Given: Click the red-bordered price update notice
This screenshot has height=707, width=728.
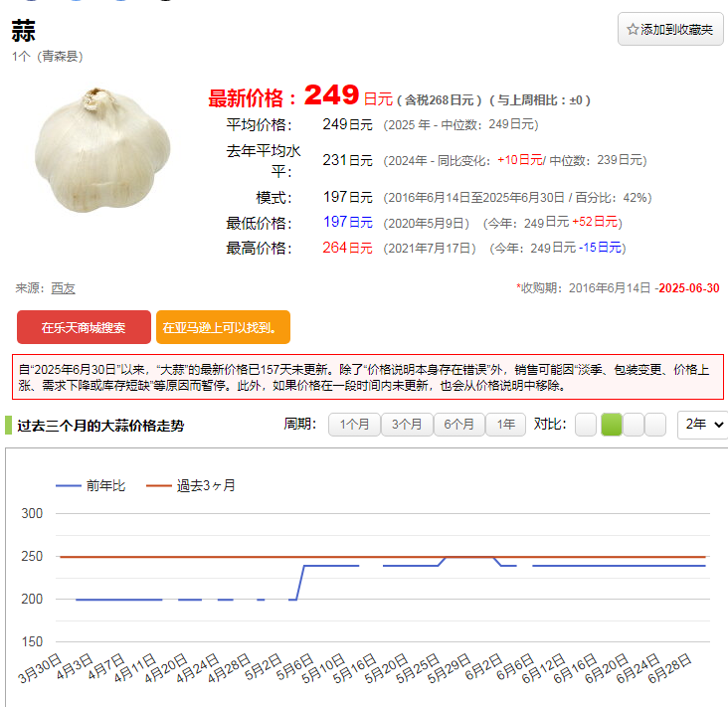Looking at the screenshot, I should pos(368,377).
